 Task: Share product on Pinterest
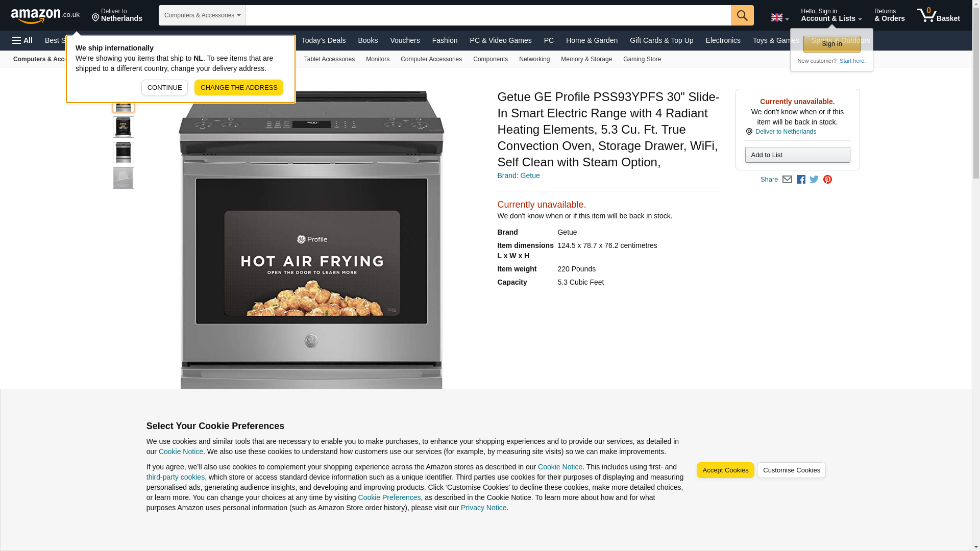(827, 180)
